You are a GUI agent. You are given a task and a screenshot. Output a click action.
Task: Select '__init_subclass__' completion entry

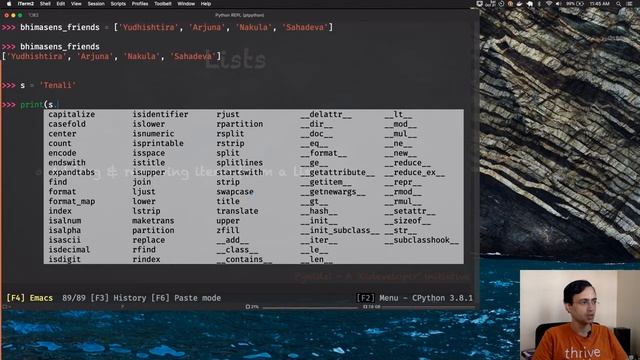coord(340,231)
